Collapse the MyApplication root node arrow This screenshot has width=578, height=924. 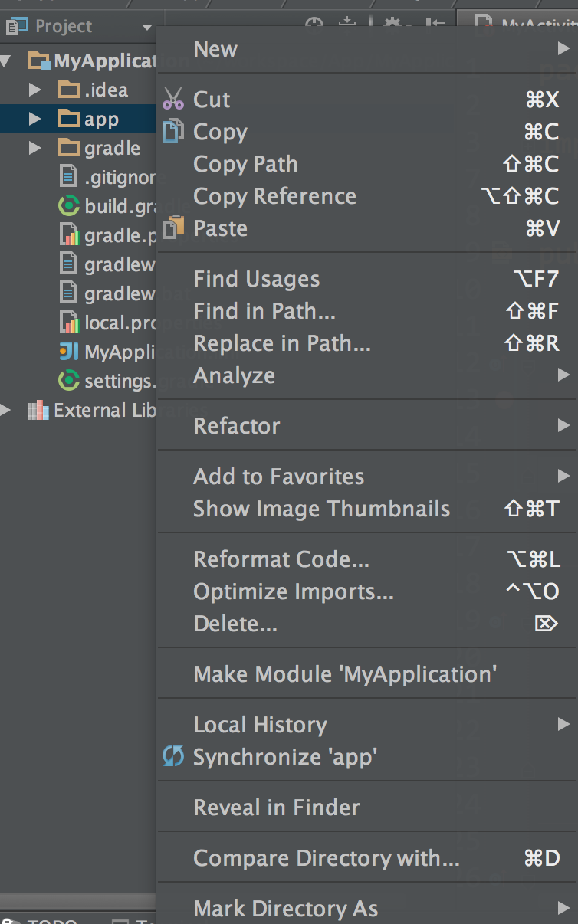point(6,61)
